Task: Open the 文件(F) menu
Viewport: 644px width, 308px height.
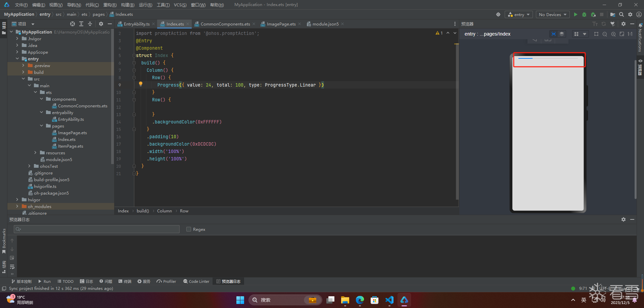Action: [21, 5]
